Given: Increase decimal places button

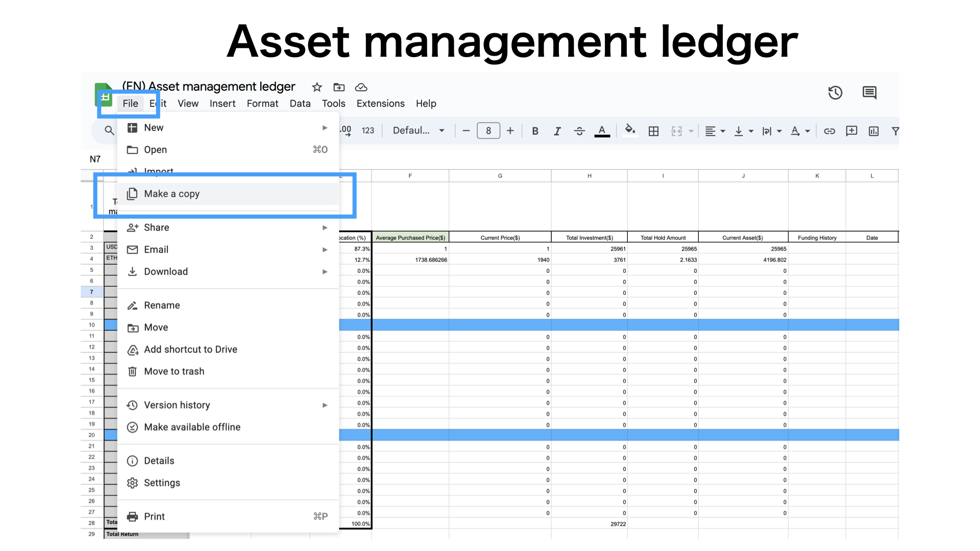Looking at the screenshot, I should 346,131.
